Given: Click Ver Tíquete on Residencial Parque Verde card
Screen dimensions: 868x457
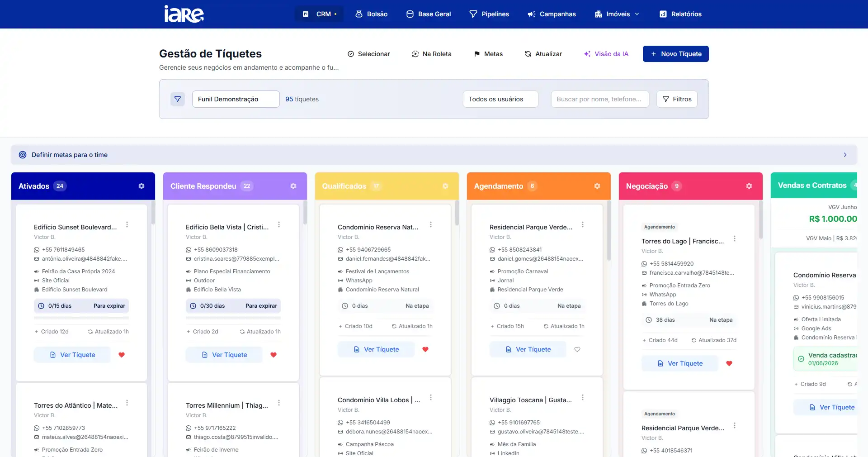Looking at the screenshot, I should (x=528, y=349).
